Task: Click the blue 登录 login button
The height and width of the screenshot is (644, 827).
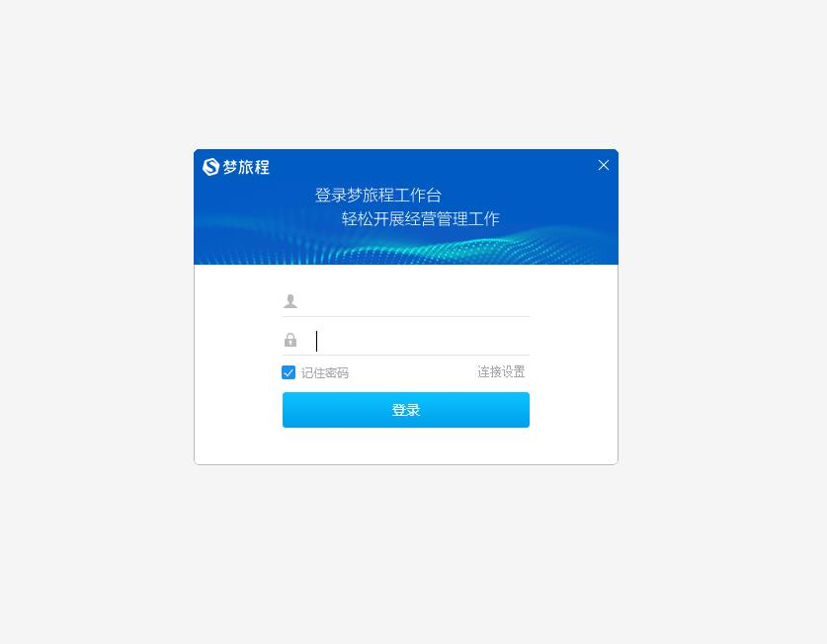Action: click(x=405, y=410)
